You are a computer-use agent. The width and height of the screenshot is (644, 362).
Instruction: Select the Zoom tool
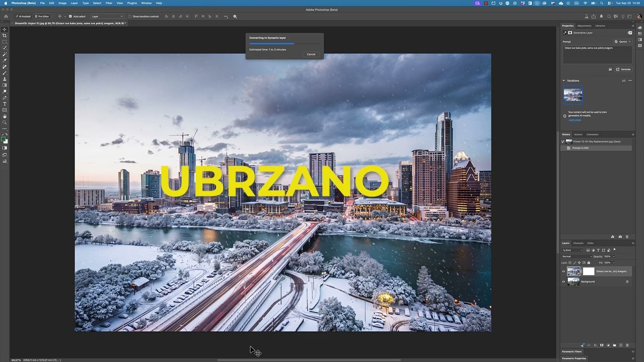[x=5, y=122]
